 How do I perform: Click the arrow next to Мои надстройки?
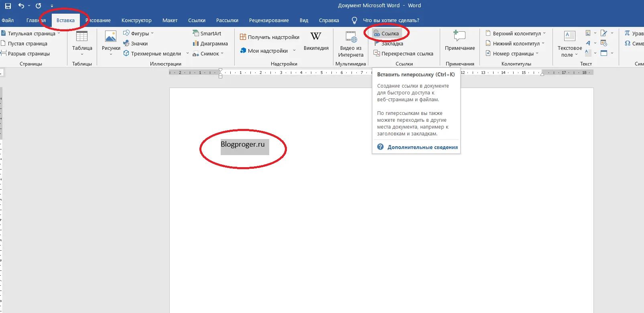point(294,51)
